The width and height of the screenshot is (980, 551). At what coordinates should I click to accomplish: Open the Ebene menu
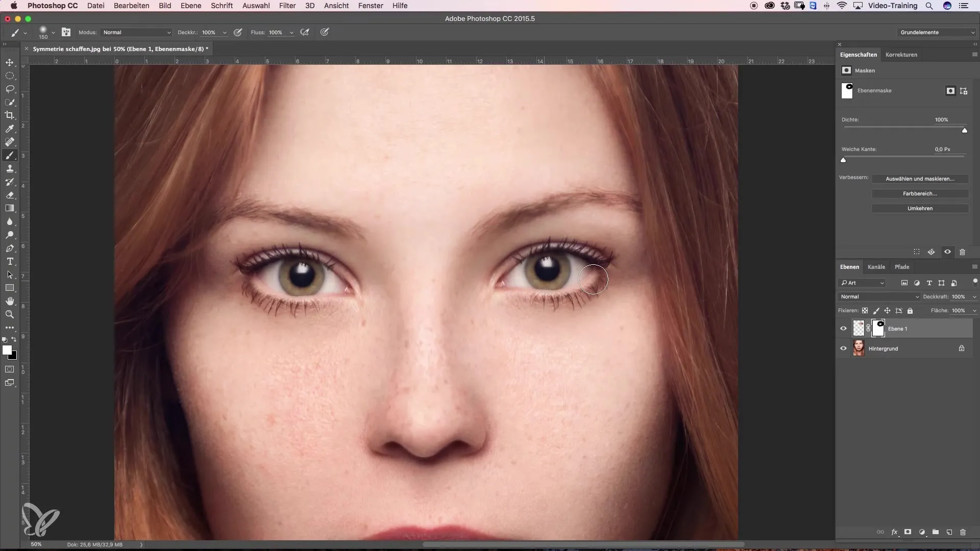191,6
